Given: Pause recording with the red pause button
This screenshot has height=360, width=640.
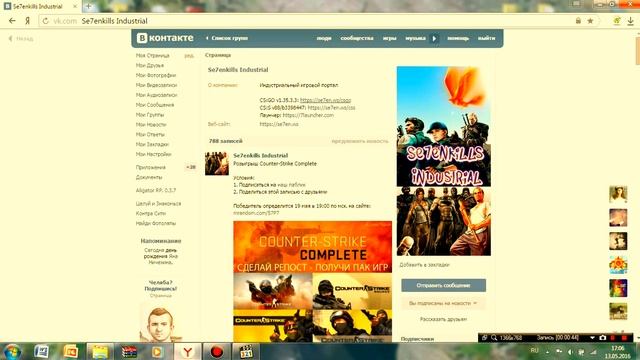Looking at the screenshot, I should click(613, 338).
